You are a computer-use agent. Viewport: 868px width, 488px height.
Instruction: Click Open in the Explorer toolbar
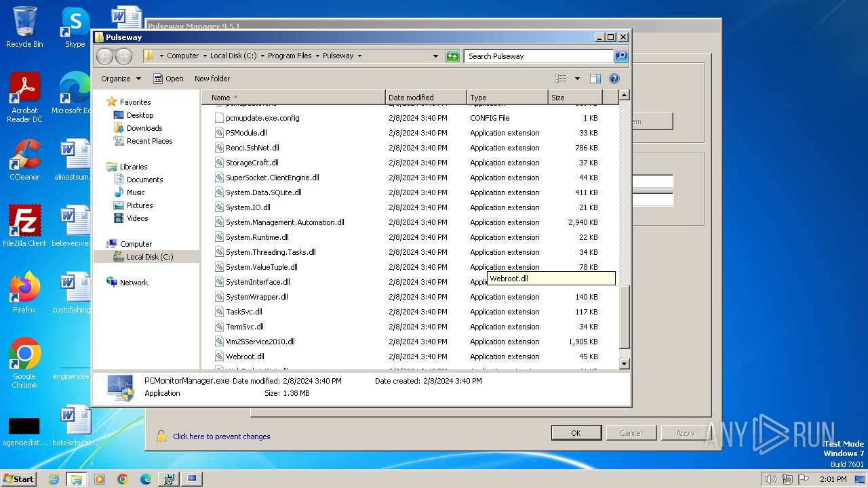168,79
